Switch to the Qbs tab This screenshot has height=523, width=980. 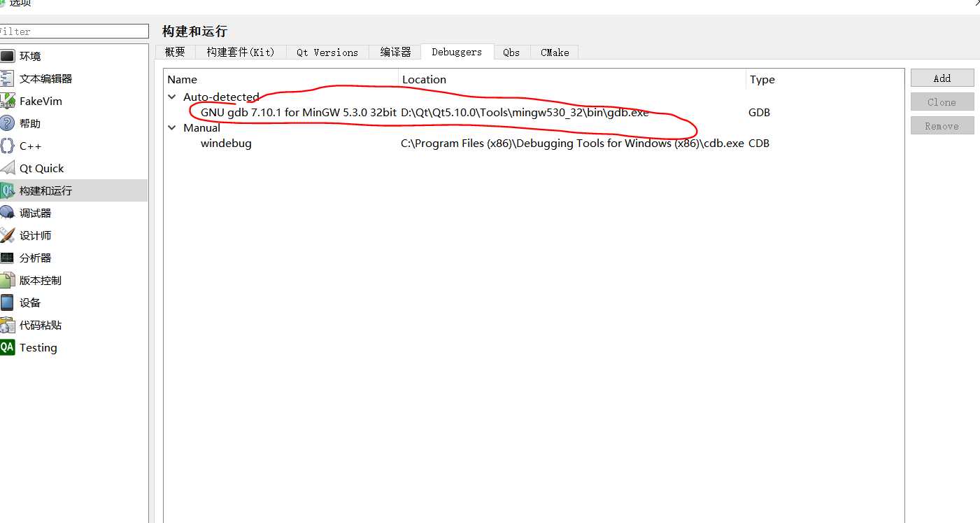[x=511, y=52]
